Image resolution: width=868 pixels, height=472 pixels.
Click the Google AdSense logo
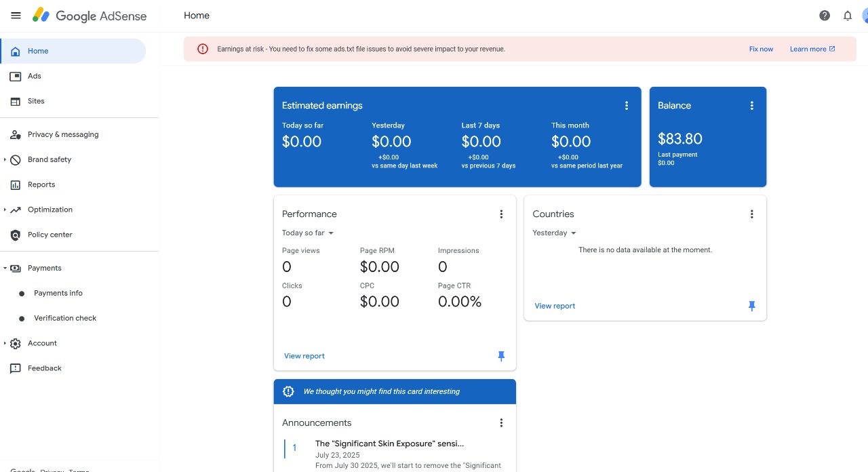[x=89, y=16]
